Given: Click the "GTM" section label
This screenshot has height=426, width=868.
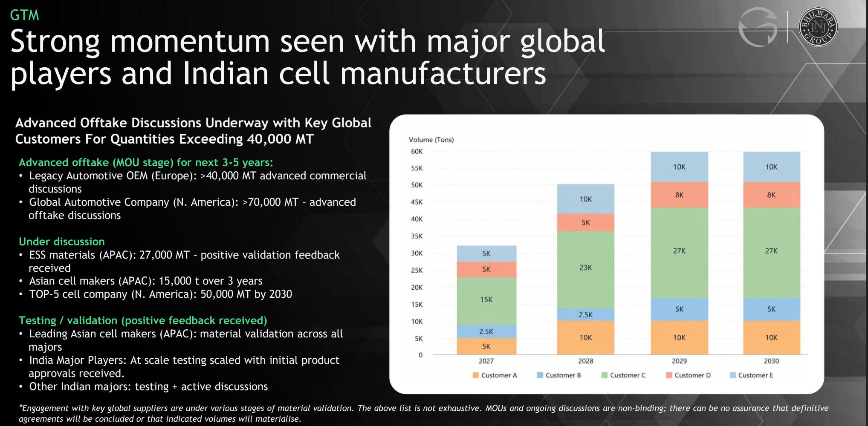Looking at the screenshot, I should click(24, 15).
